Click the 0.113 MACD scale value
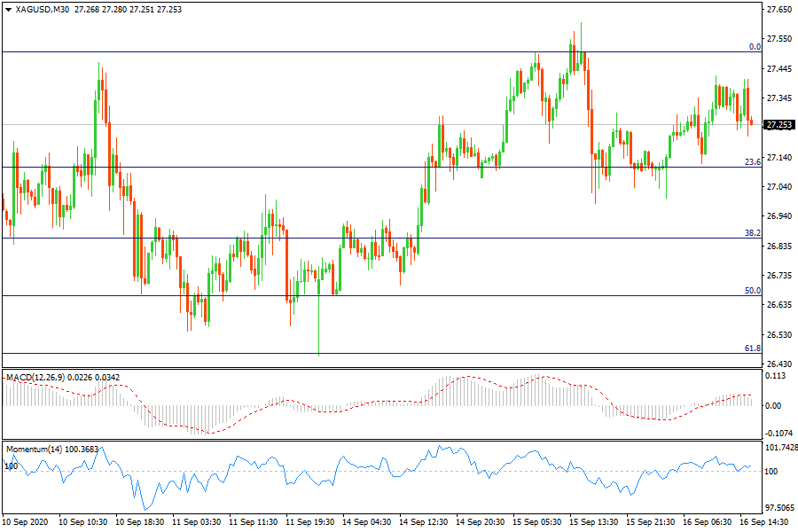This screenshot has height=532, width=798. (776, 376)
